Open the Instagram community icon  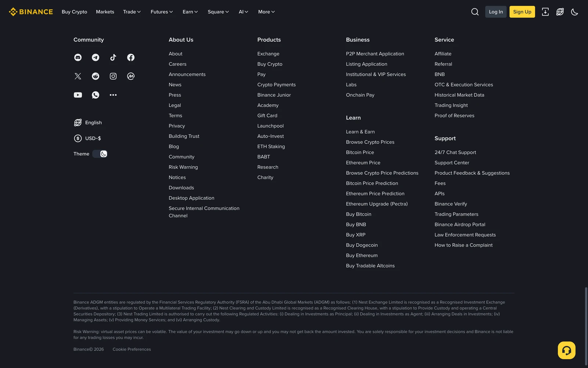click(x=113, y=76)
